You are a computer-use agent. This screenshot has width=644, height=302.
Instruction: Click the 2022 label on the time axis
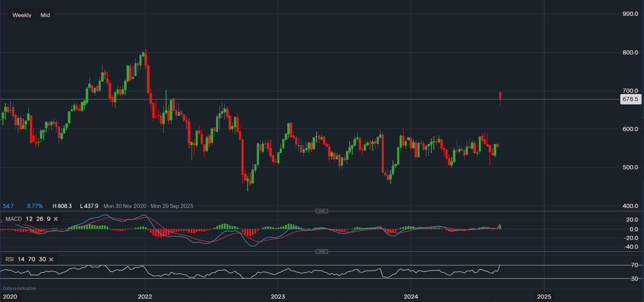(x=145, y=297)
